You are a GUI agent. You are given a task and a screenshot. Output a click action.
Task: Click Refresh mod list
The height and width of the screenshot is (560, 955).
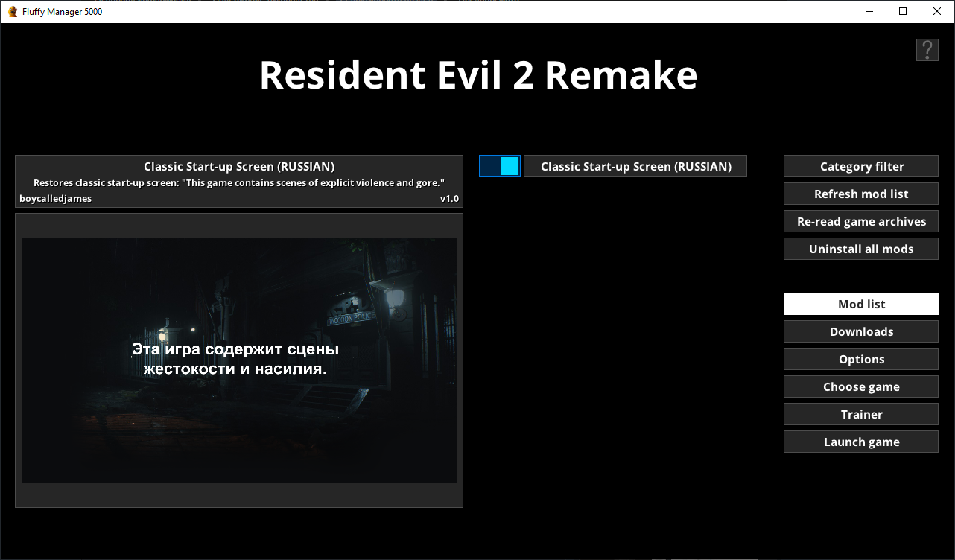pos(861,194)
